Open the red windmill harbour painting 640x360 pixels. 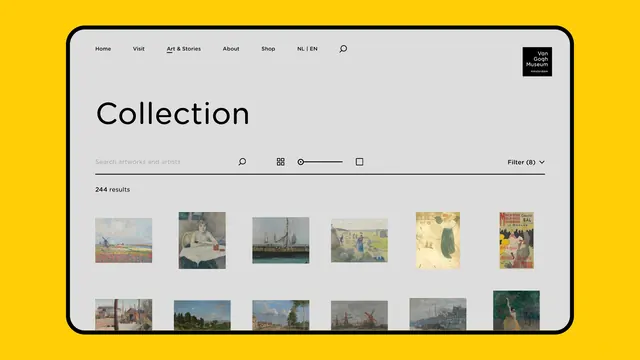pyautogui.click(x=359, y=315)
